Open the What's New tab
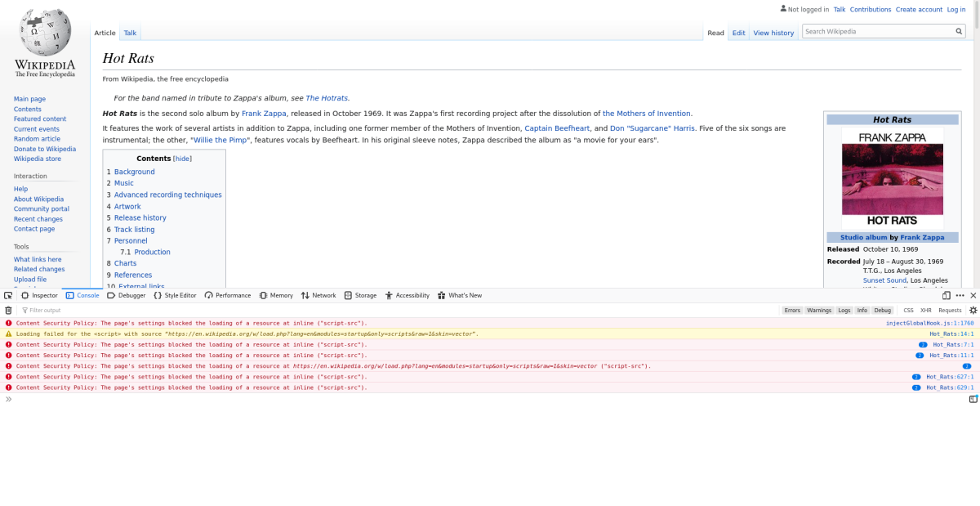980x506 pixels. (x=460, y=295)
